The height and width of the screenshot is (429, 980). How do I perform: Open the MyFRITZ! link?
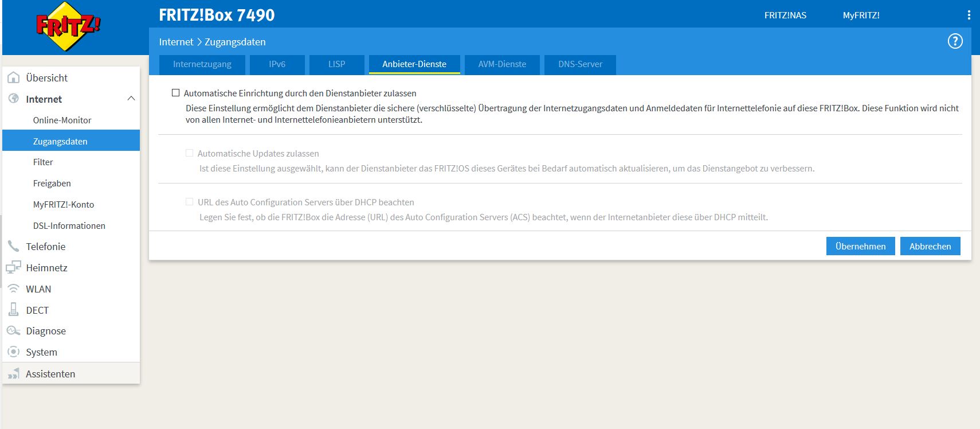click(x=861, y=15)
